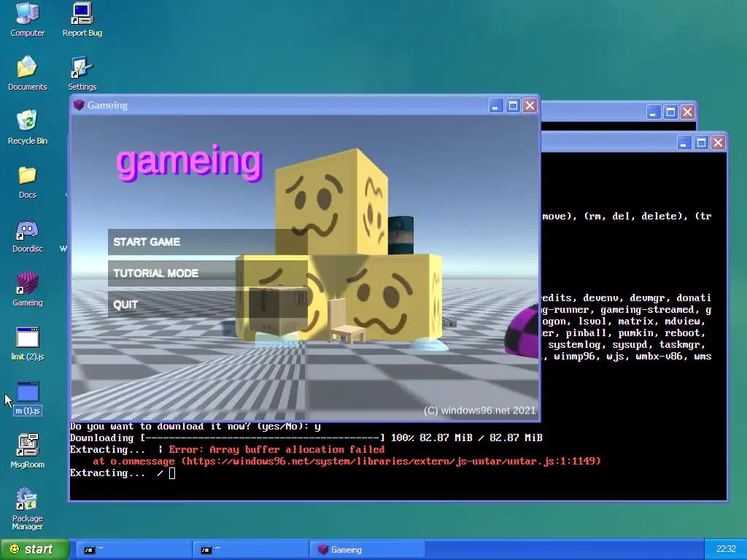Maximize the Gameing window
747x560 pixels.
coord(513,105)
